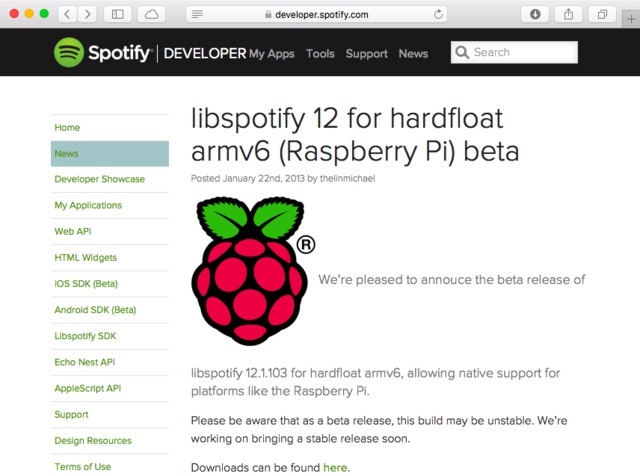640x476 pixels.
Task: Select Tools in the top navigation
Action: 320,54
